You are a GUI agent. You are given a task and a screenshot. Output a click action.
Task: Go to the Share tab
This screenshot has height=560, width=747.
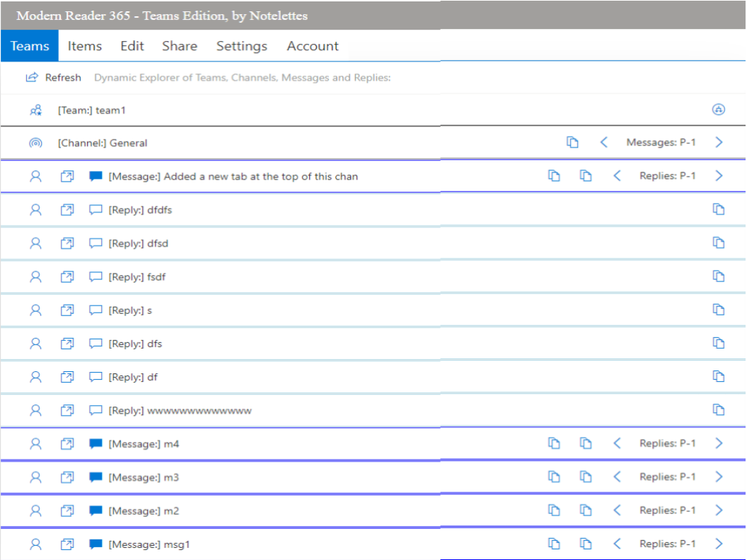(180, 46)
